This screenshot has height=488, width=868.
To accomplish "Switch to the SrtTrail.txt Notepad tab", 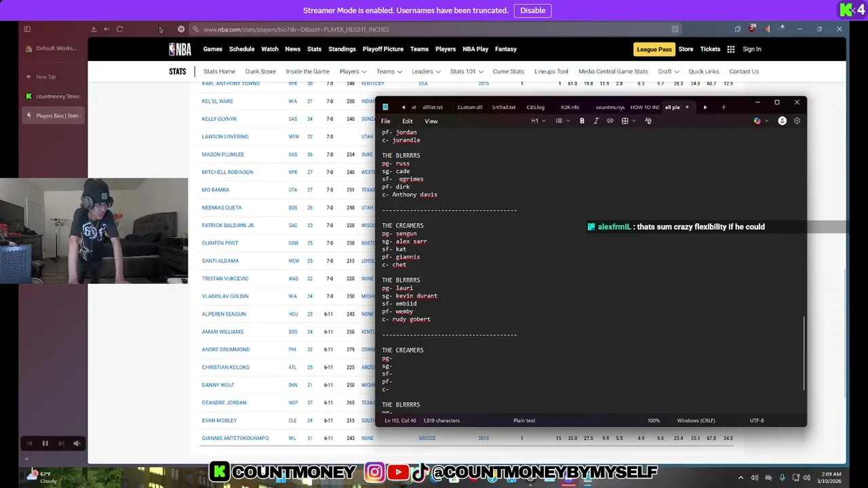I will point(503,107).
